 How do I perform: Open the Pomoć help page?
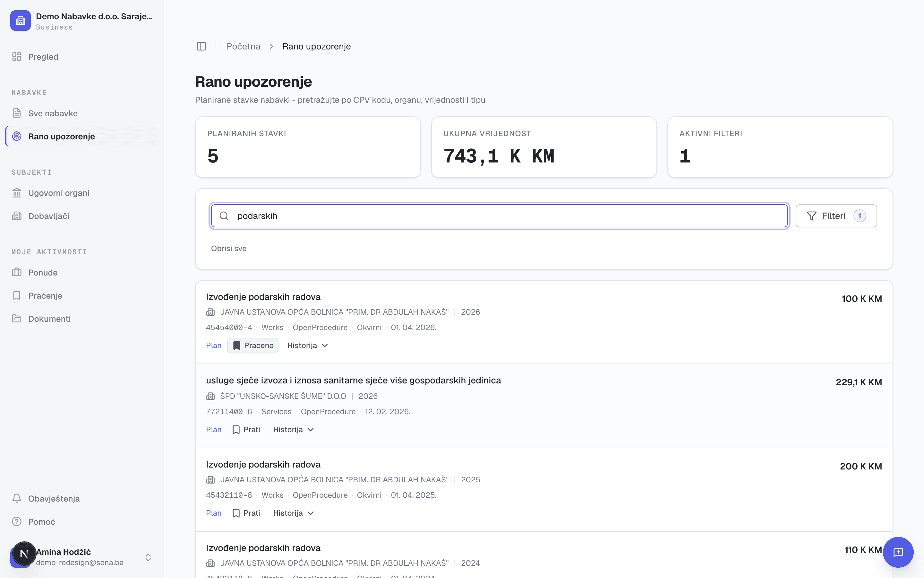click(82, 521)
